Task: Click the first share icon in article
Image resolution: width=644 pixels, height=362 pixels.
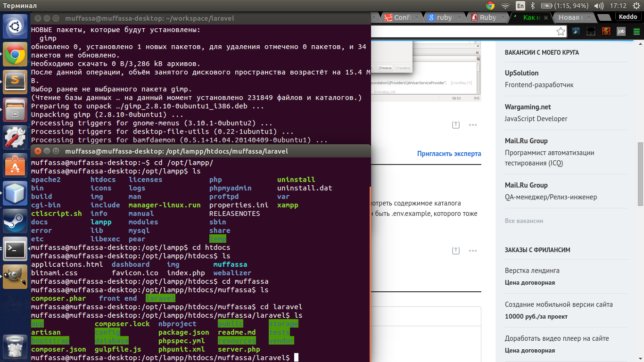Action: point(455,125)
